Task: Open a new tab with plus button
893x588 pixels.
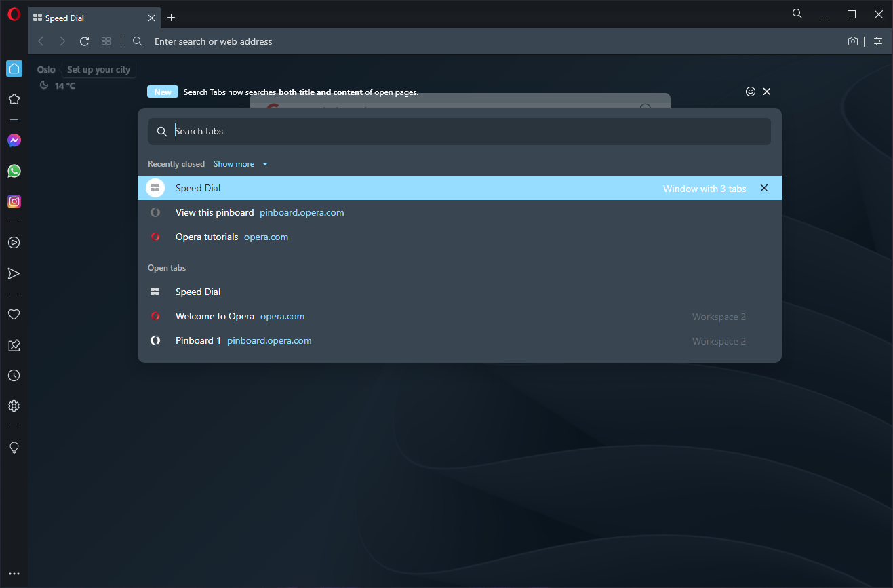Action: [171, 18]
